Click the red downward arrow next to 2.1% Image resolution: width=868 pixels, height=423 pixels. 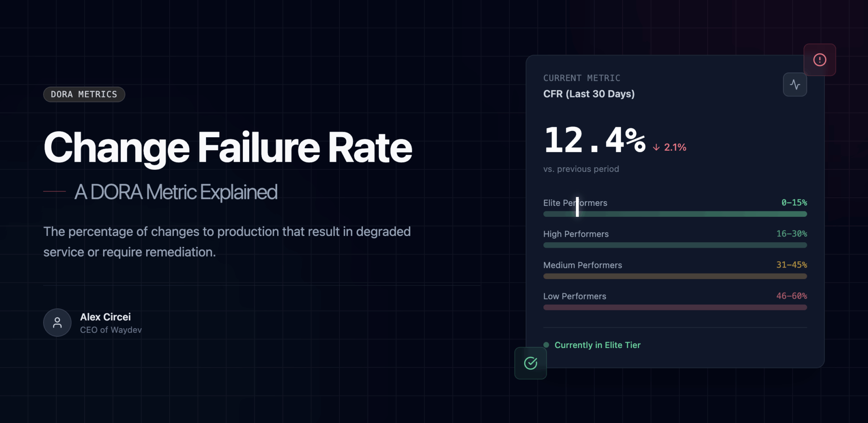[x=656, y=147]
